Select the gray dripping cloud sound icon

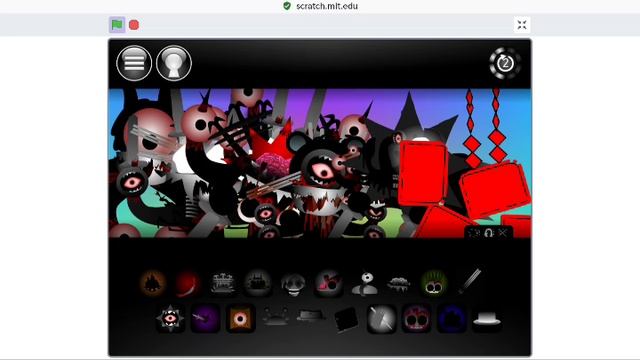[398, 284]
